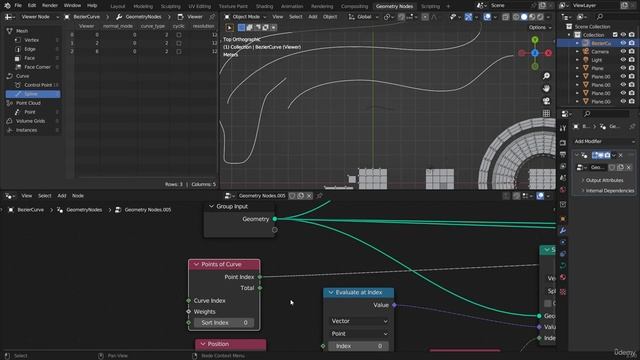The width and height of the screenshot is (640, 360).
Task: Open the node editor Add menu
Action: click(62, 196)
